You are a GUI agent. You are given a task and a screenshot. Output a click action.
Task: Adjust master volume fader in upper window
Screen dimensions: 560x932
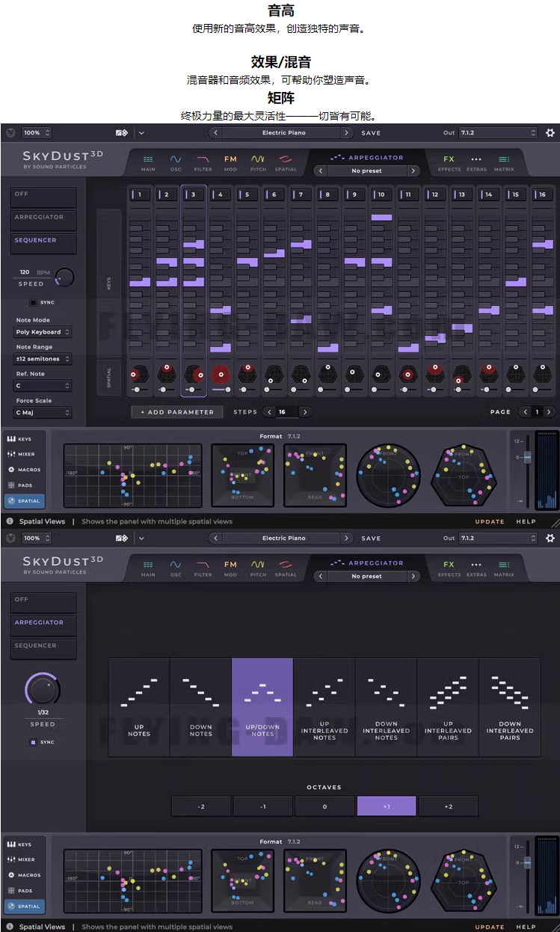526,456
